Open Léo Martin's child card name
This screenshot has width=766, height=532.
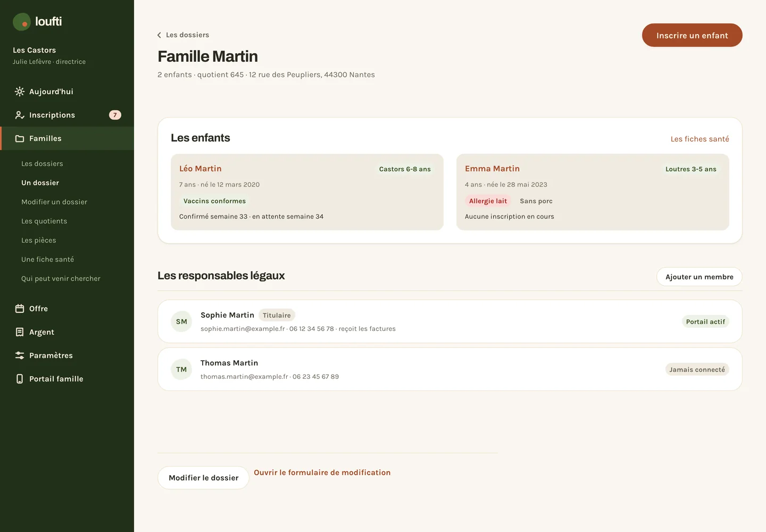(x=200, y=169)
